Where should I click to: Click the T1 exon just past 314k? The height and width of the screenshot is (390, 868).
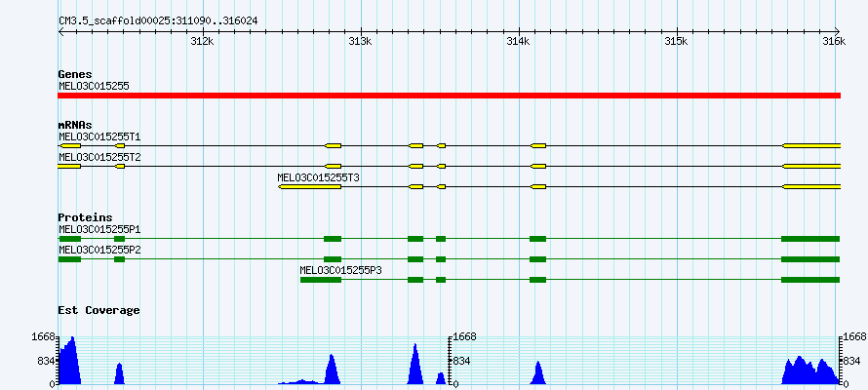tap(538, 145)
